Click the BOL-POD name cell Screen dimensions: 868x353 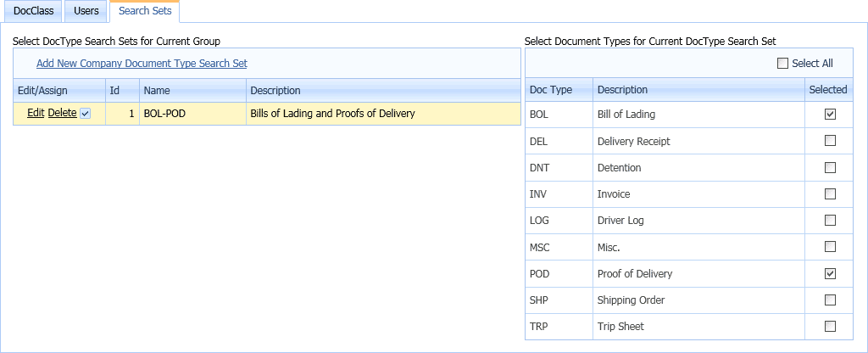(x=192, y=114)
